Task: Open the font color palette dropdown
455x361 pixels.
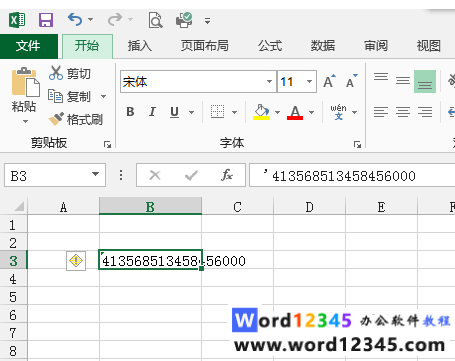Action: (311, 112)
